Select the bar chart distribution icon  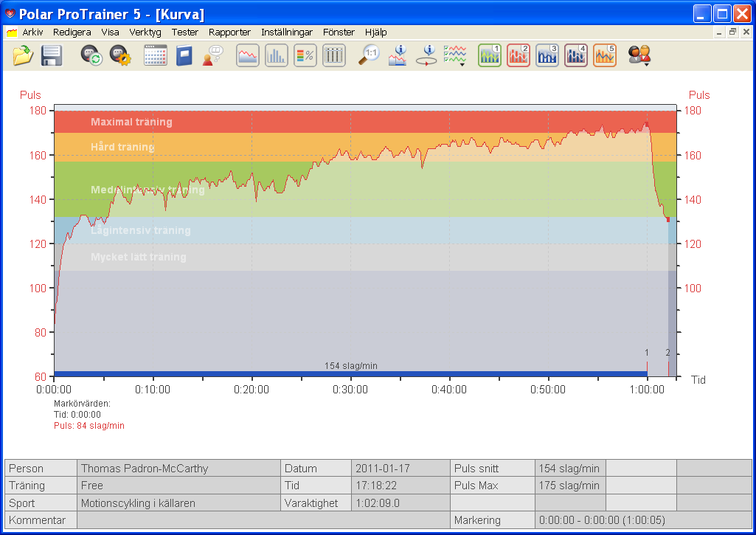click(277, 55)
